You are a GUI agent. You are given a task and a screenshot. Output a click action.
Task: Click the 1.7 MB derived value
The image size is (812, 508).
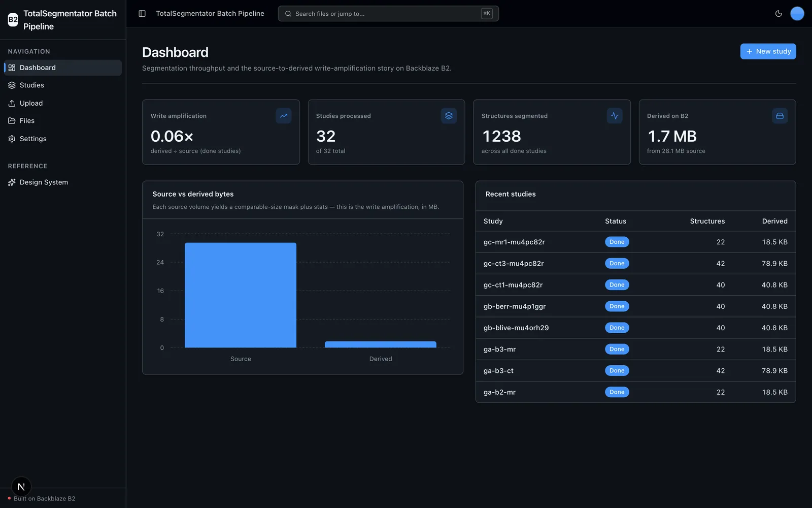tap(672, 136)
